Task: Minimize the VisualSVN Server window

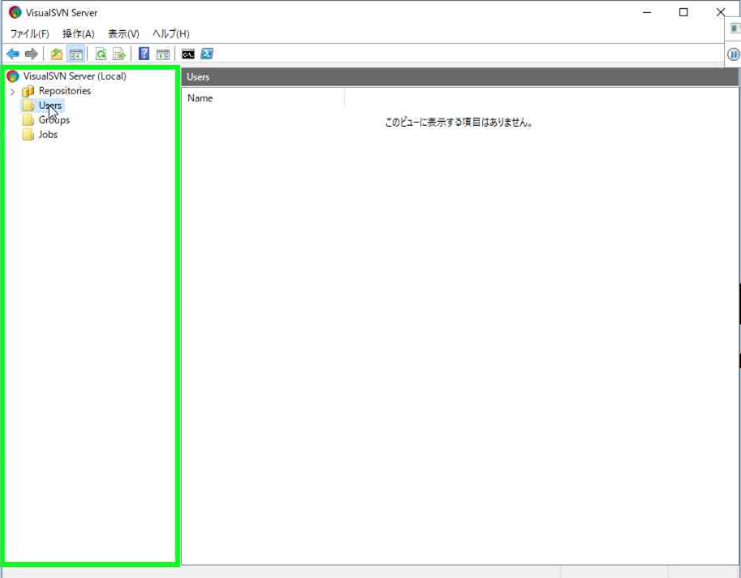Action: tap(647, 12)
